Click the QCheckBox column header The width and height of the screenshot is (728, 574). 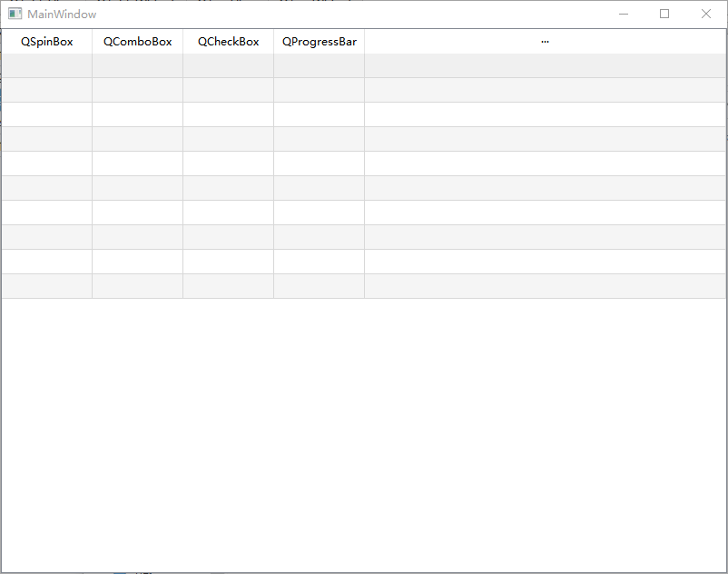(x=228, y=42)
